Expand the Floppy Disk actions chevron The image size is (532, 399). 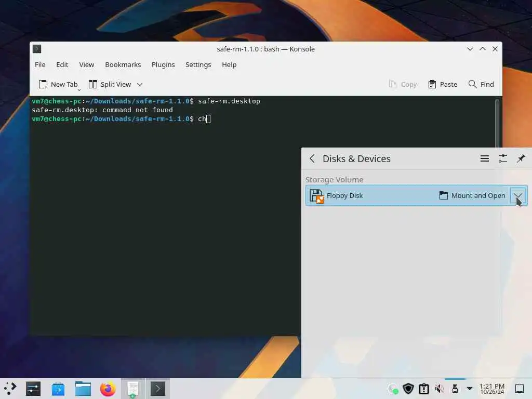point(518,195)
